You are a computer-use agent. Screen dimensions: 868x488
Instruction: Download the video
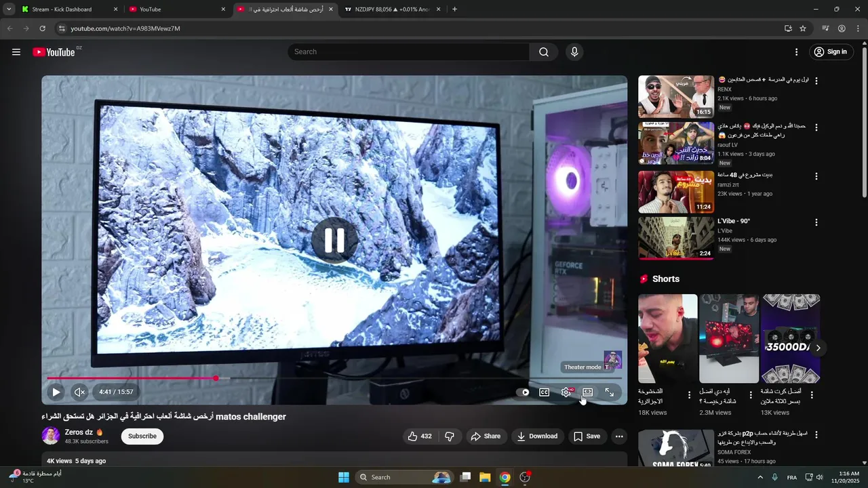pos(538,436)
